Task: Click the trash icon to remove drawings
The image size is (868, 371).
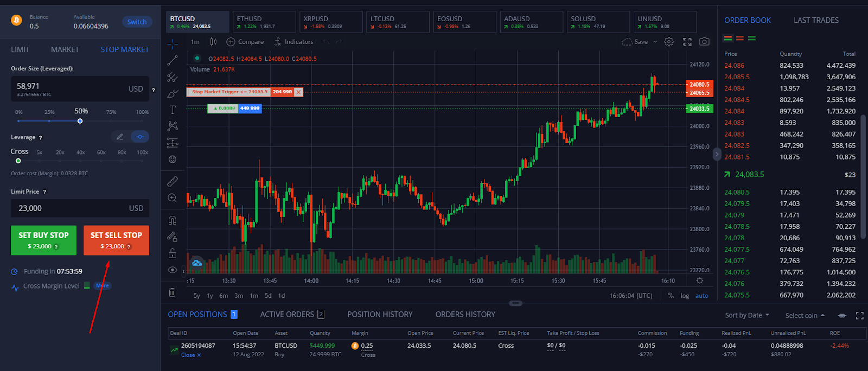Action: 173,292
